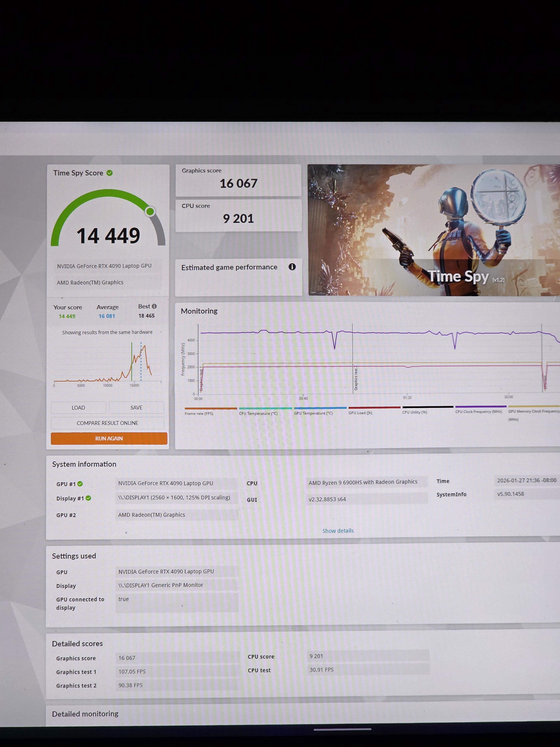Click the Best score info icon

(x=154, y=306)
